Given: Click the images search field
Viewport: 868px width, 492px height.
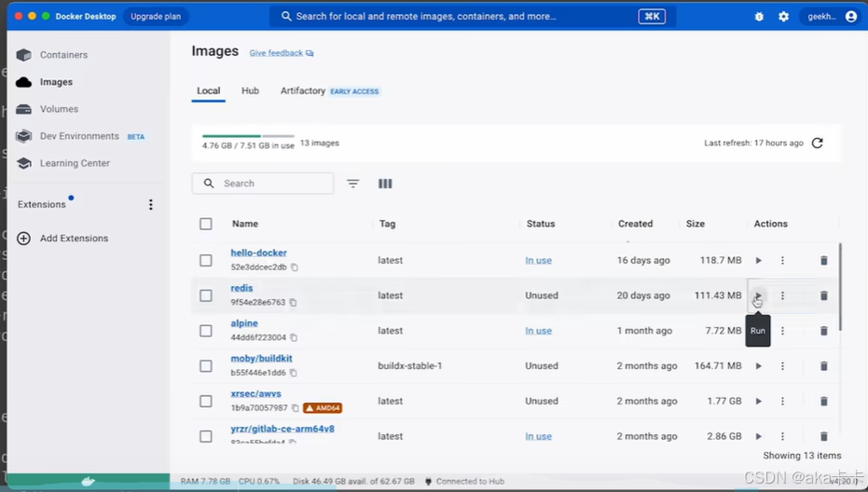Looking at the screenshot, I should point(263,184).
